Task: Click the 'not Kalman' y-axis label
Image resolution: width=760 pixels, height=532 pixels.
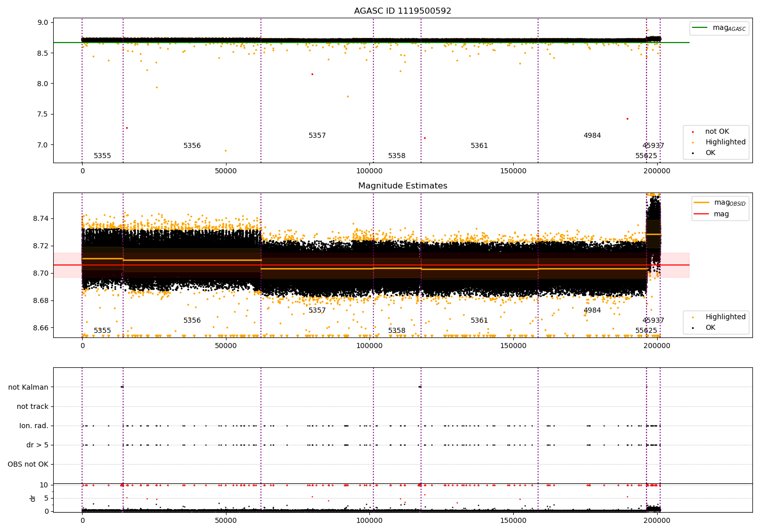Action: click(28, 387)
